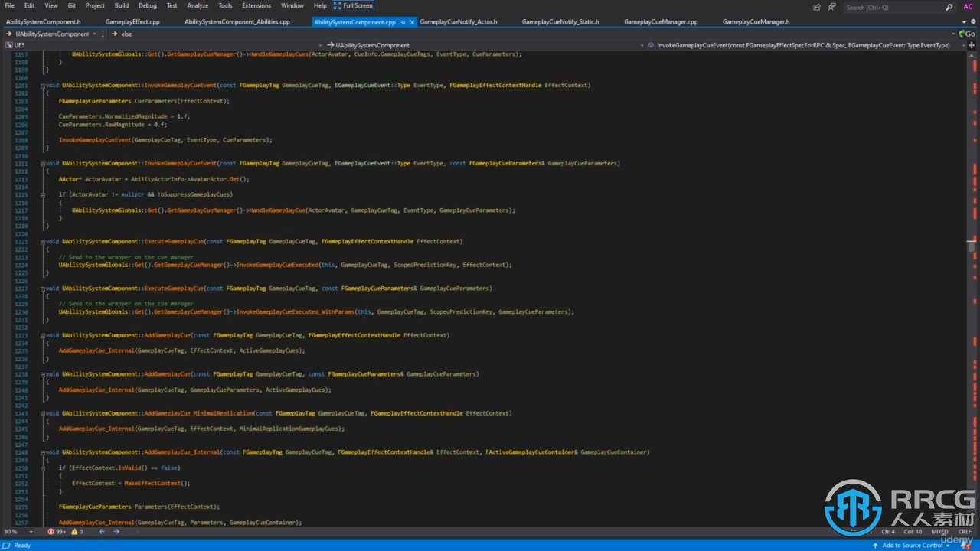Switch to GameplayCueNotify_Static.h tab
980x551 pixels.
(x=560, y=22)
